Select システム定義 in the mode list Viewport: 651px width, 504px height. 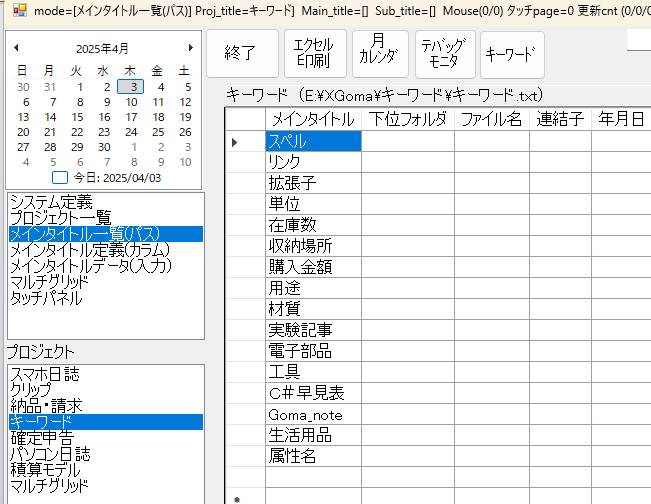tap(50, 202)
